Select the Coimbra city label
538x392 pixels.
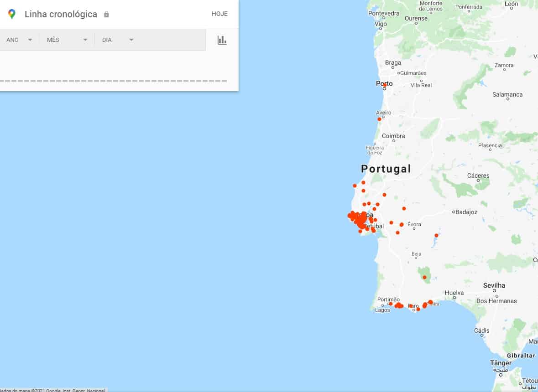[x=393, y=136]
